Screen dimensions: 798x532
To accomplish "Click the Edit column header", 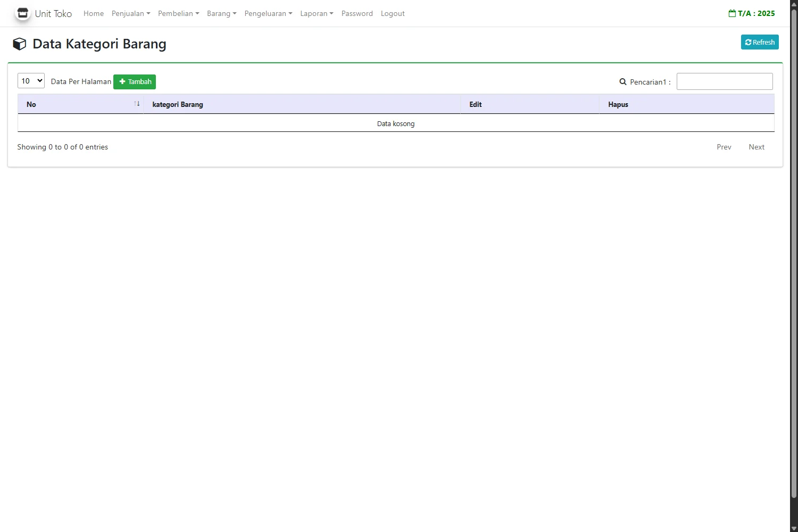I will pos(530,104).
